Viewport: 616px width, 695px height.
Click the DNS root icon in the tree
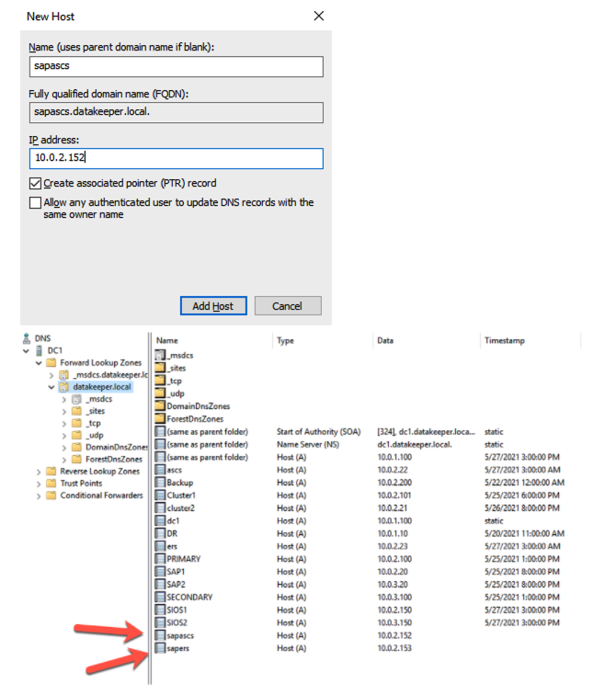(x=27, y=338)
